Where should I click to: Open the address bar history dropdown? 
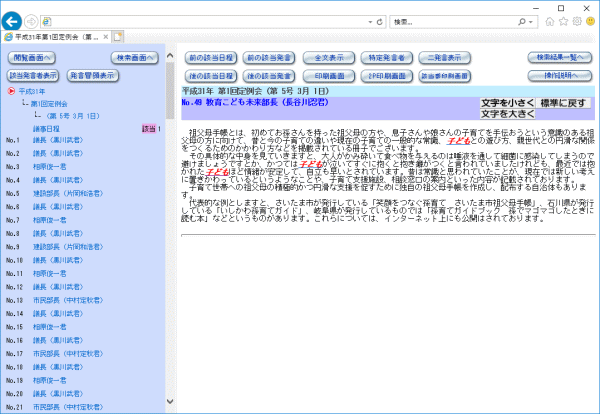click(x=370, y=22)
